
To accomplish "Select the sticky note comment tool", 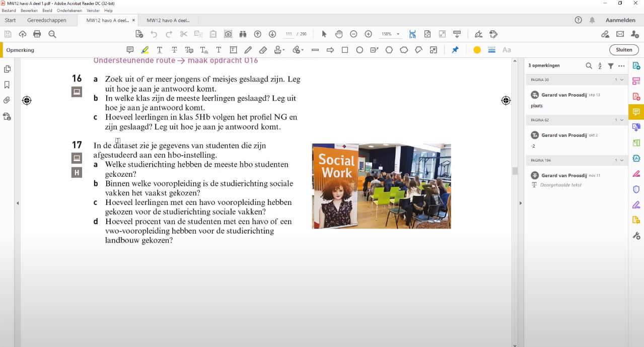I will coord(130,50).
